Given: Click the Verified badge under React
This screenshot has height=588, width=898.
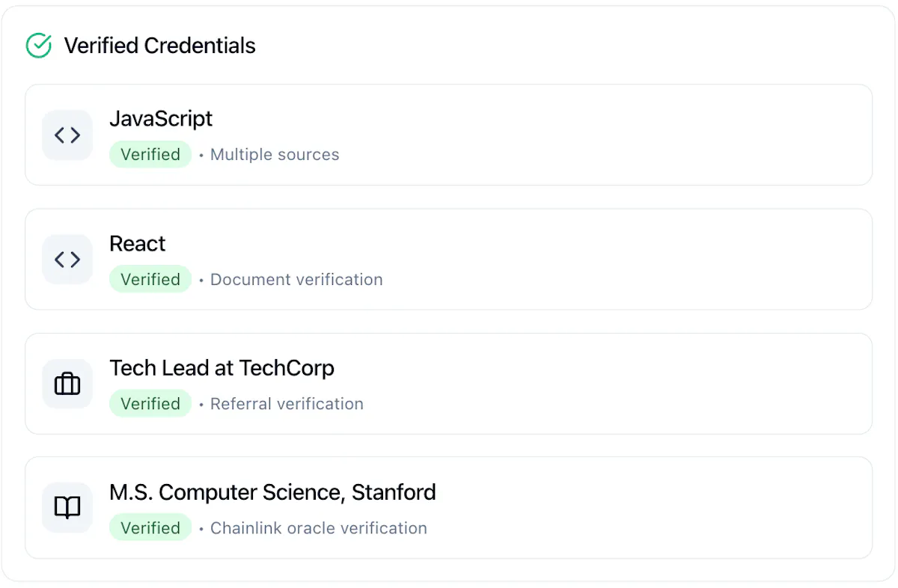Looking at the screenshot, I should point(150,280).
